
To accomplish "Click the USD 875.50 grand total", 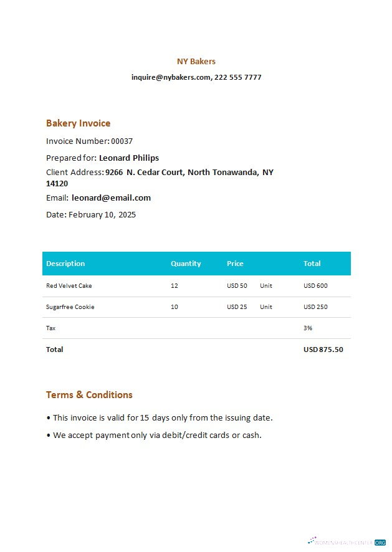I will [x=323, y=350].
